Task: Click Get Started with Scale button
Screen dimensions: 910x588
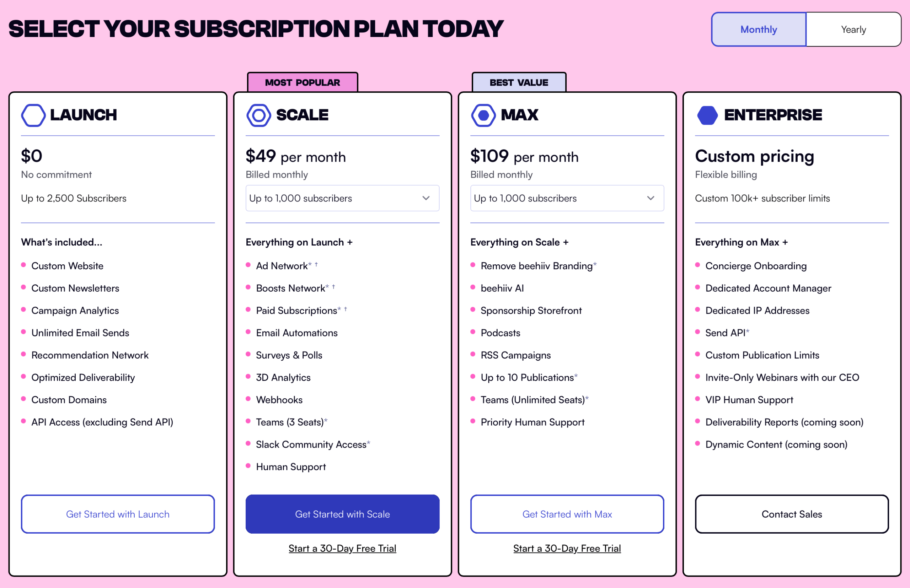Action: coord(342,514)
